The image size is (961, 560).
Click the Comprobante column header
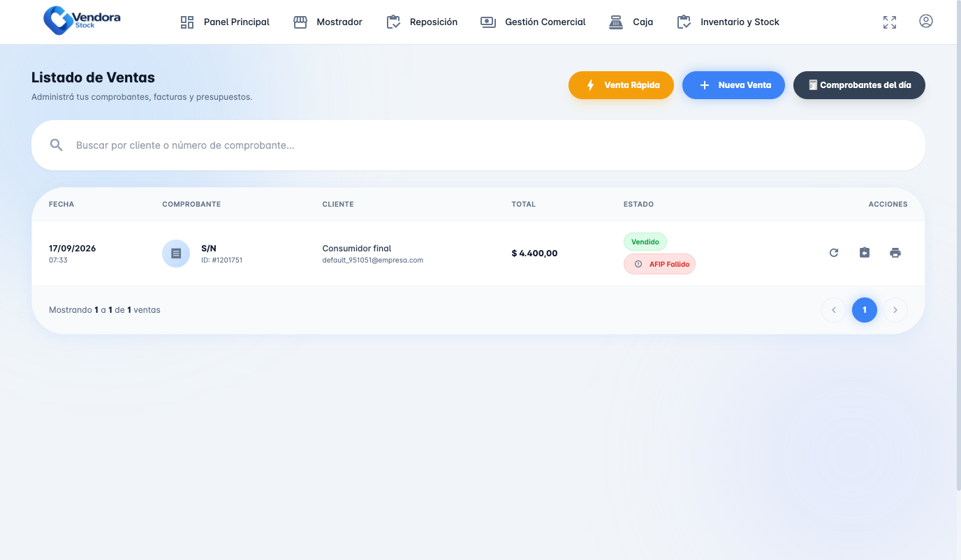pyautogui.click(x=191, y=205)
